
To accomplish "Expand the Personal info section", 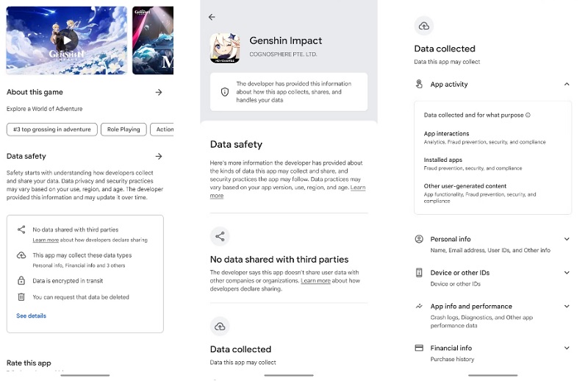I will pyautogui.click(x=567, y=239).
